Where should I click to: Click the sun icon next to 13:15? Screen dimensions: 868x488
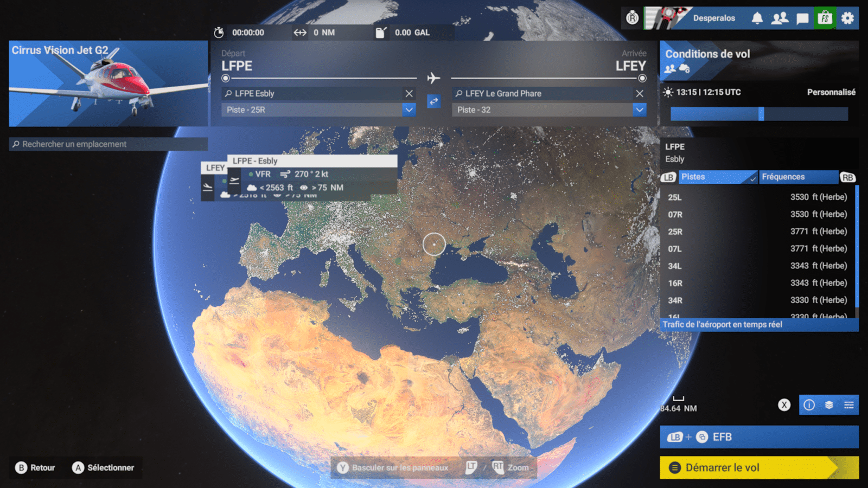668,92
